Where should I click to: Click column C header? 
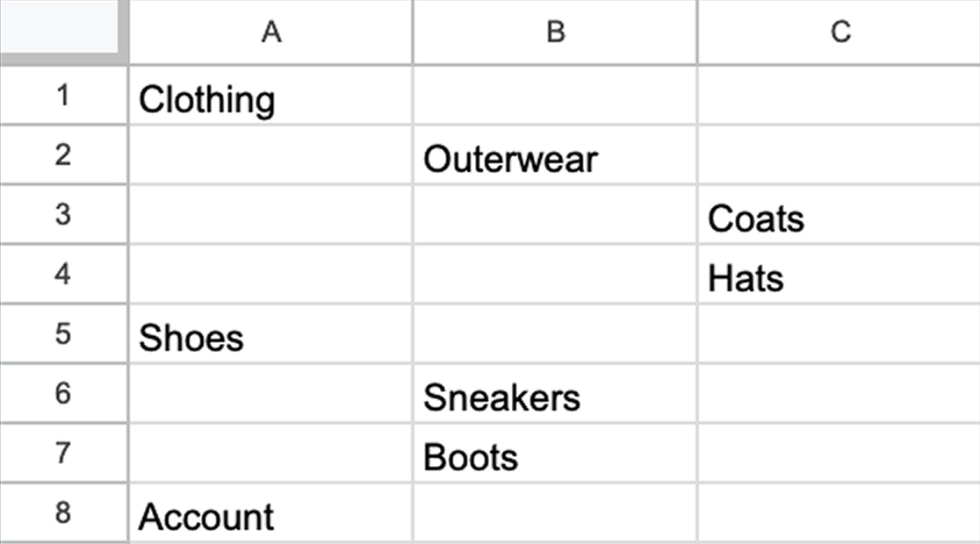point(838,32)
